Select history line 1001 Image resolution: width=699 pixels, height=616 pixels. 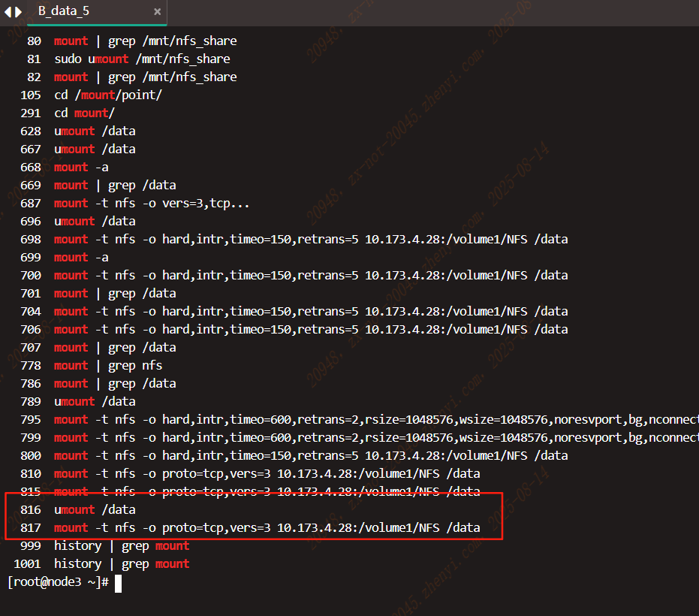coord(120,563)
